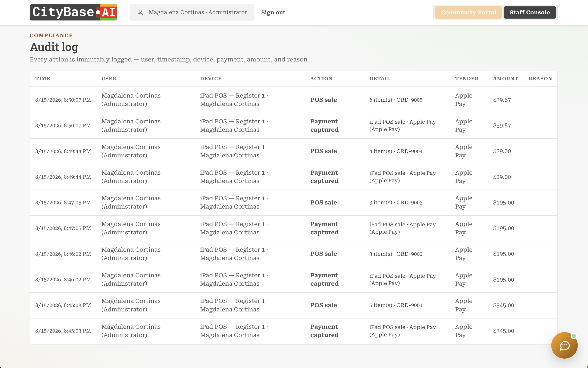The height and width of the screenshot is (368, 588).
Task: Select the 5 item(s) · ORD-9001 detail
Action: (396, 305)
